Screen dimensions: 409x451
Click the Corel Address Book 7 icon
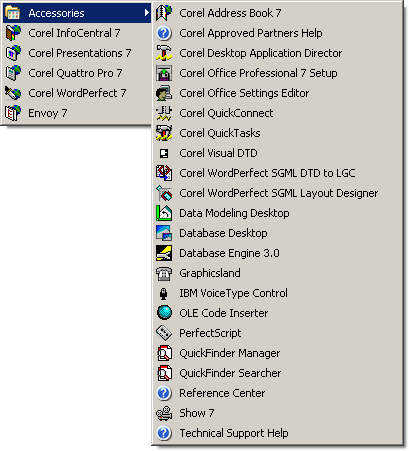point(164,13)
